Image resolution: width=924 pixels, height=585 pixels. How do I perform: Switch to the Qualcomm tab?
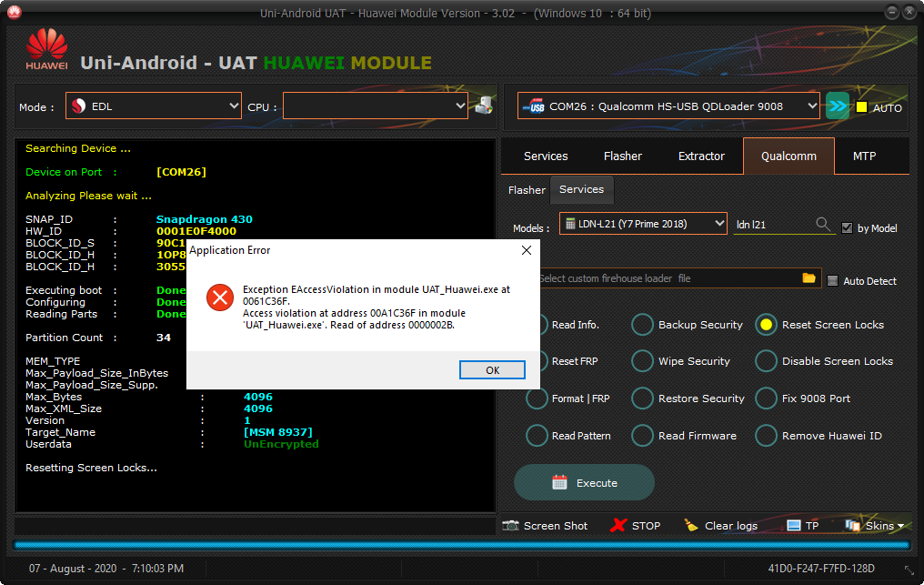pyautogui.click(x=788, y=156)
